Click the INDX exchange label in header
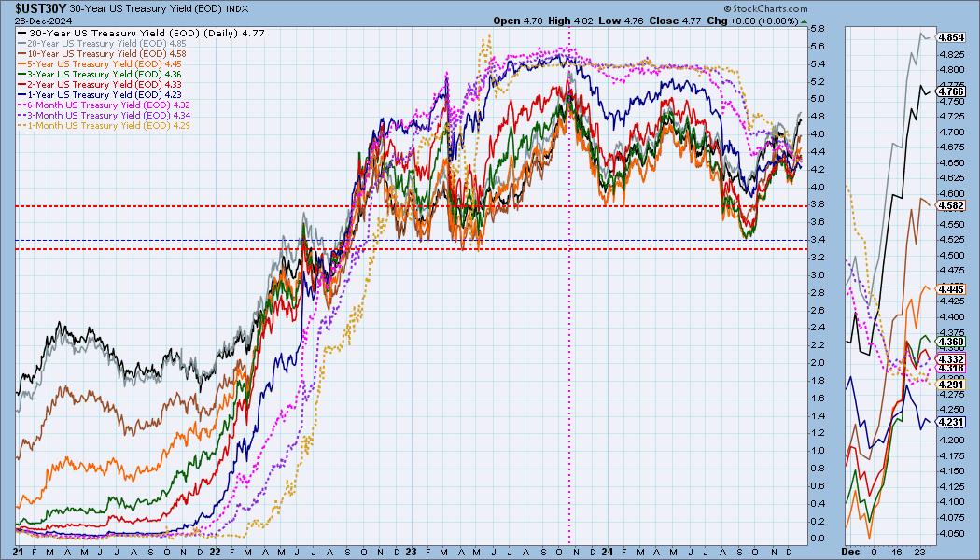980x560 pixels. pos(236,8)
